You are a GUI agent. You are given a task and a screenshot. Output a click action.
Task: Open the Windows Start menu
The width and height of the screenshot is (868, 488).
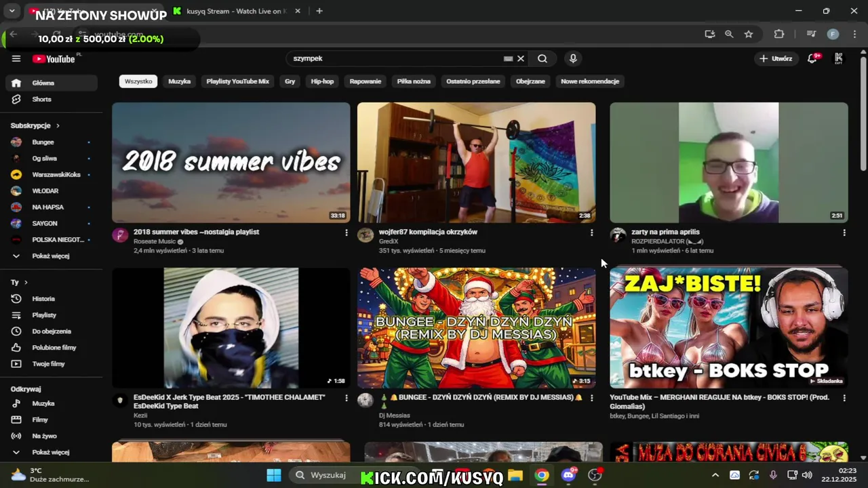coord(274,475)
